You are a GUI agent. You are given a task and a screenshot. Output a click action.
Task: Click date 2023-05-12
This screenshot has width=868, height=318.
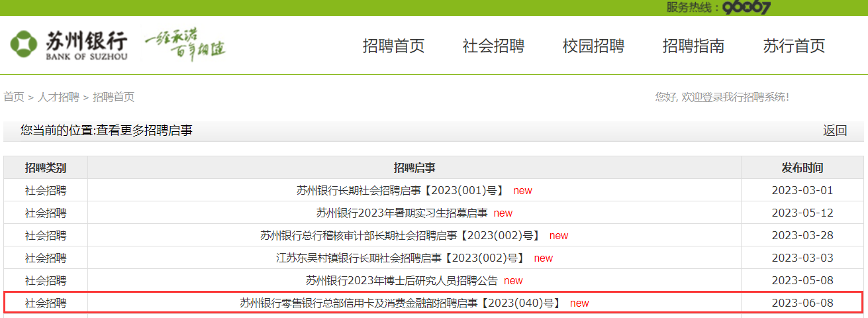click(x=802, y=213)
